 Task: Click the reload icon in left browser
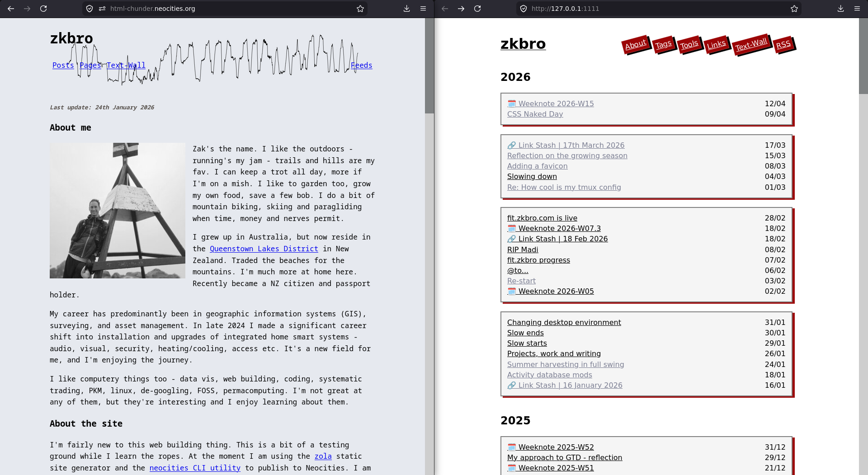[43, 9]
